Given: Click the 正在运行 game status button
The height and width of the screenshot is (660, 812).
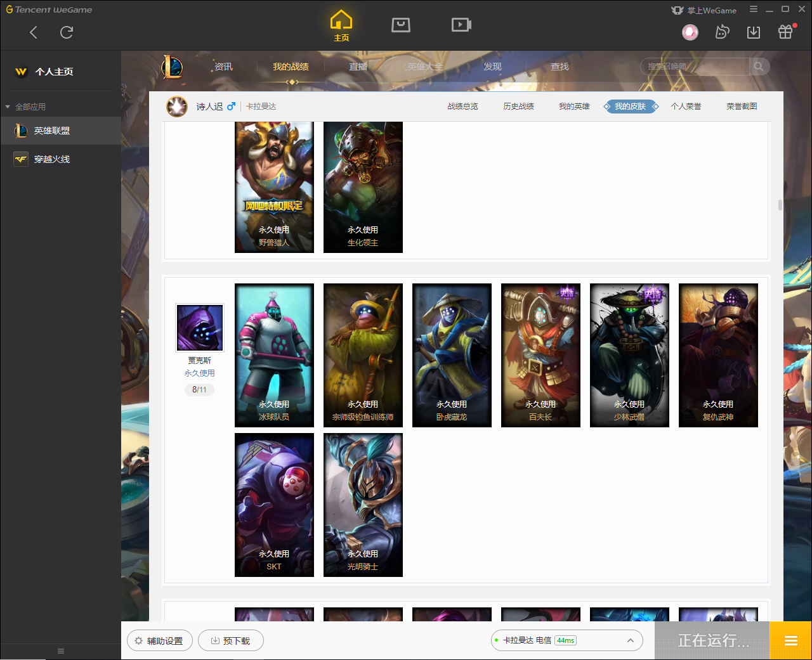Looking at the screenshot, I should [x=712, y=640].
